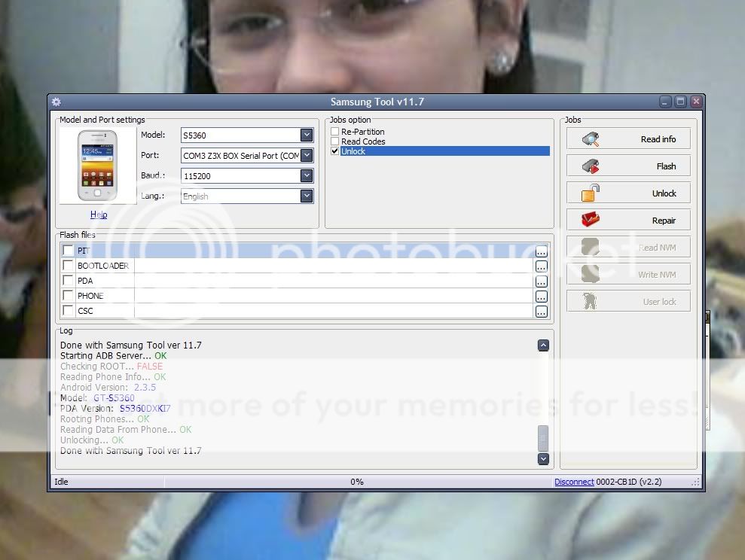
Task: Browse for a PDA file using its ellipsis button
Action: pyautogui.click(x=542, y=280)
